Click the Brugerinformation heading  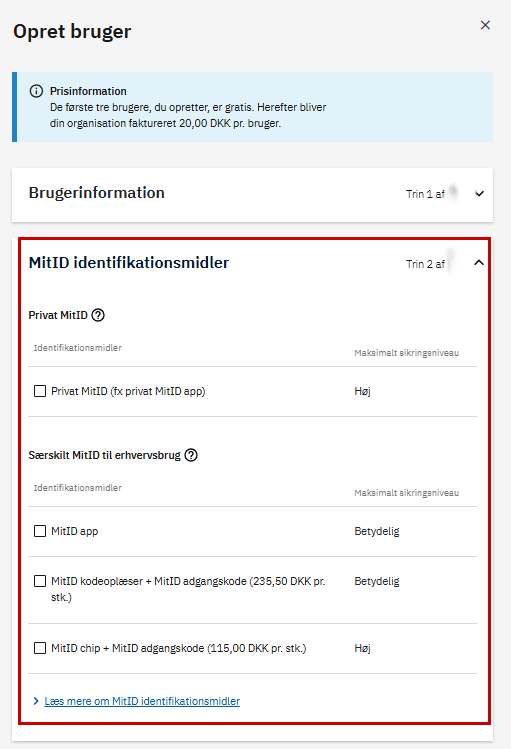click(x=96, y=193)
